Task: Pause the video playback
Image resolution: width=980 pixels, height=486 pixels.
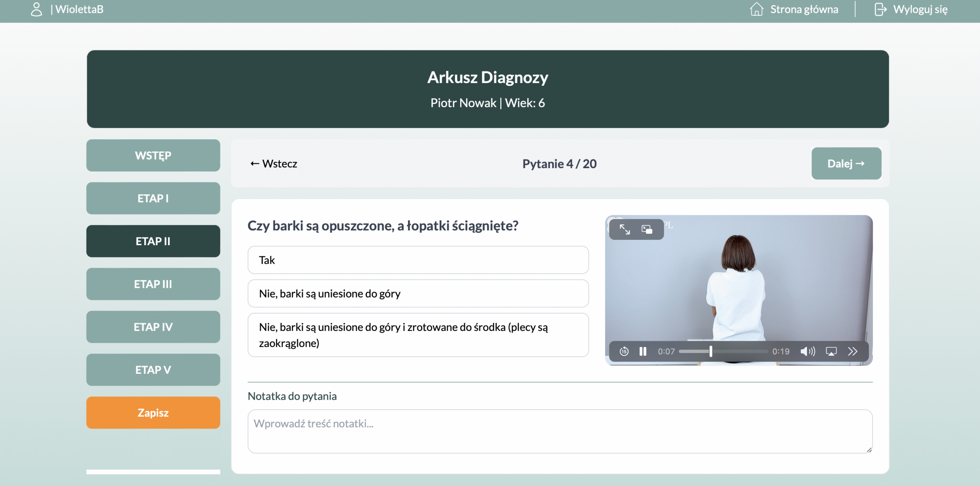Action: click(643, 351)
